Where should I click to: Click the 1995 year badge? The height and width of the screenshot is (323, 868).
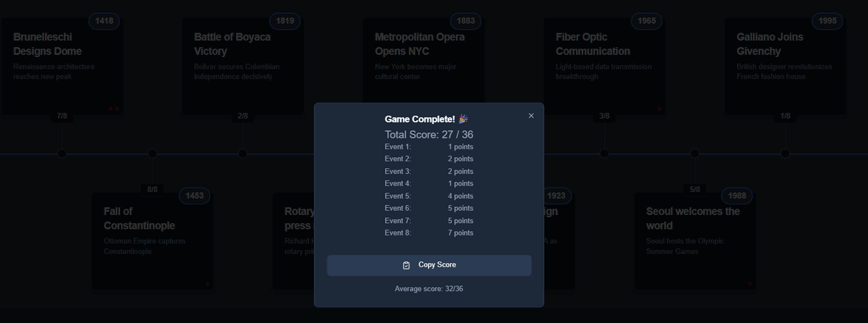click(x=827, y=21)
